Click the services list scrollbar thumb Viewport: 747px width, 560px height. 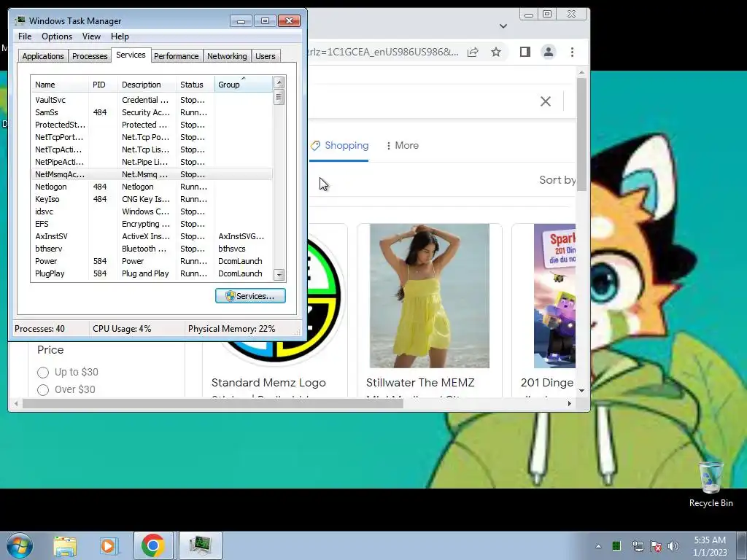pyautogui.click(x=279, y=98)
